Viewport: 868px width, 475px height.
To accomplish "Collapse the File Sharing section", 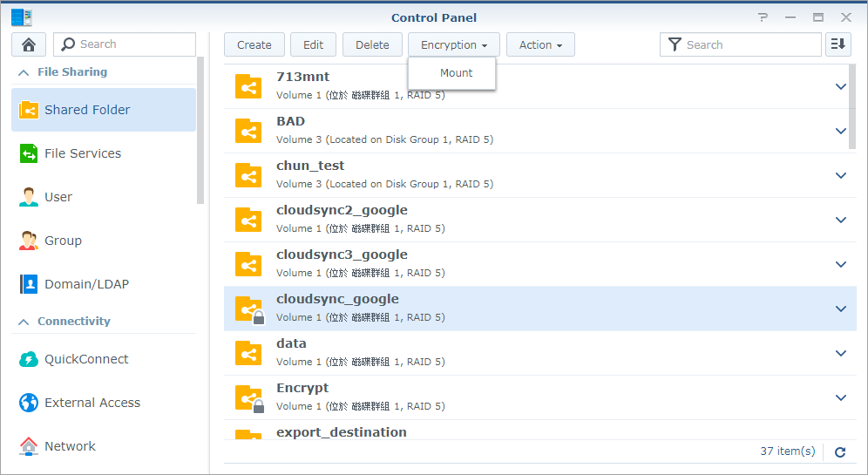I will pyautogui.click(x=24, y=72).
